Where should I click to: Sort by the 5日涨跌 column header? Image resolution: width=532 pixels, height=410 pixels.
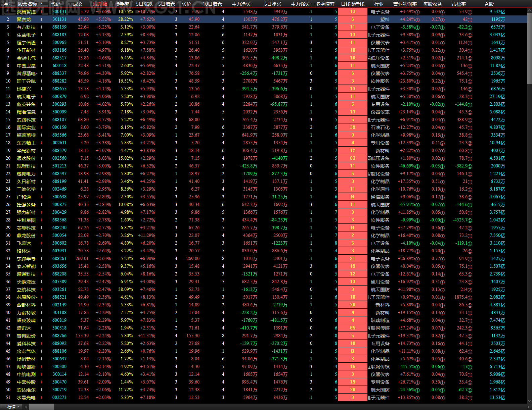[x=144, y=4]
